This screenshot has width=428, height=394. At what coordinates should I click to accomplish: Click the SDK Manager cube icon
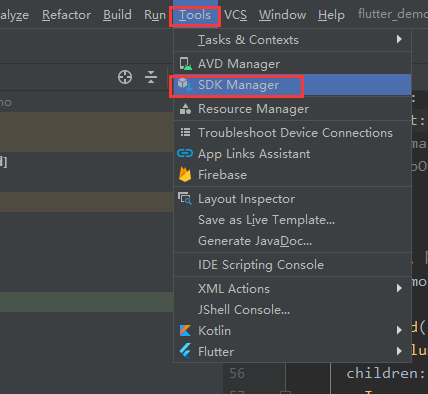tap(185, 85)
